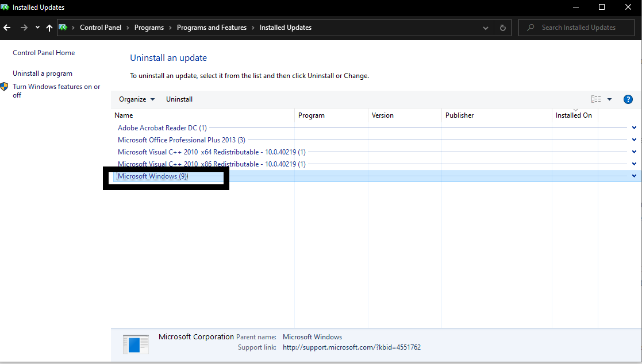Sort by the Installed On column header
Viewport: 642px width, 364px height.
point(575,115)
